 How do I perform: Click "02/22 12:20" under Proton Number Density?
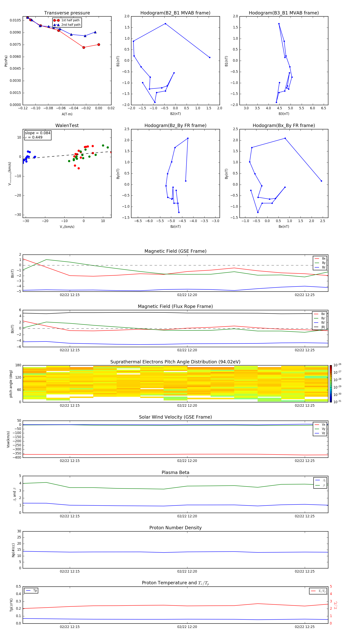pyautogui.click(x=187, y=571)
